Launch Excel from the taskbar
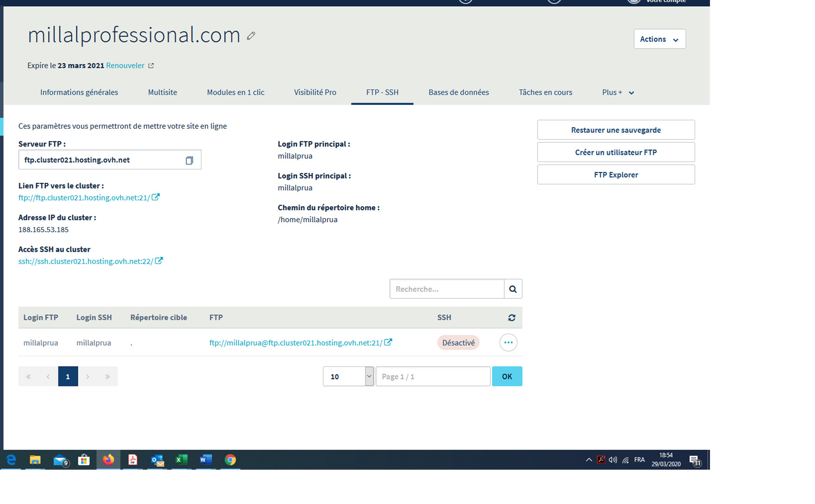 point(181,460)
